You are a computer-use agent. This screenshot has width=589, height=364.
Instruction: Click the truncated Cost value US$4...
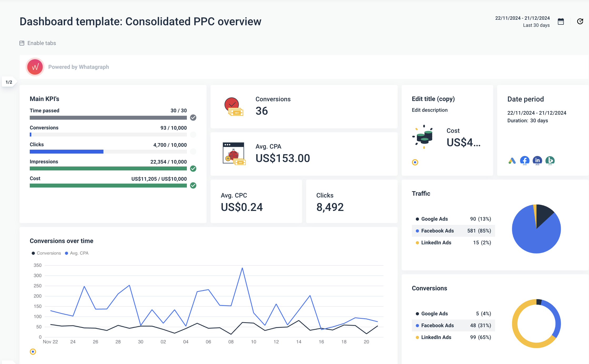coord(463,143)
